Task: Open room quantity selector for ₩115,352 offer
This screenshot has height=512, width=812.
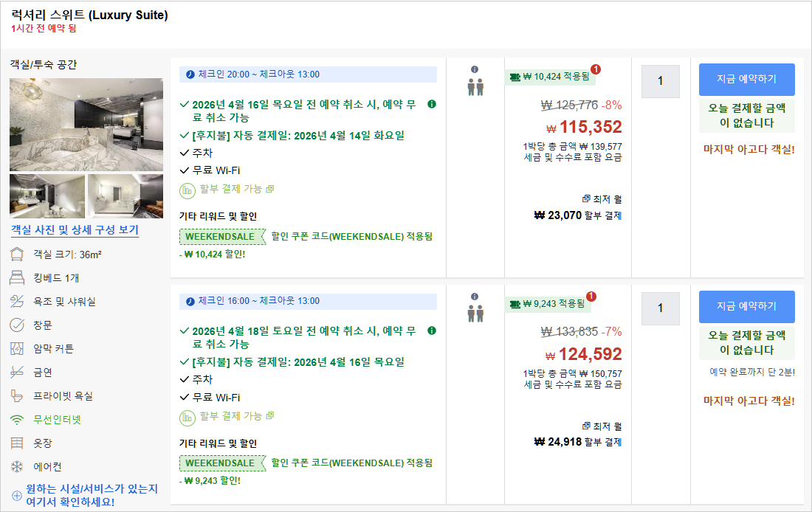Action: click(x=660, y=81)
